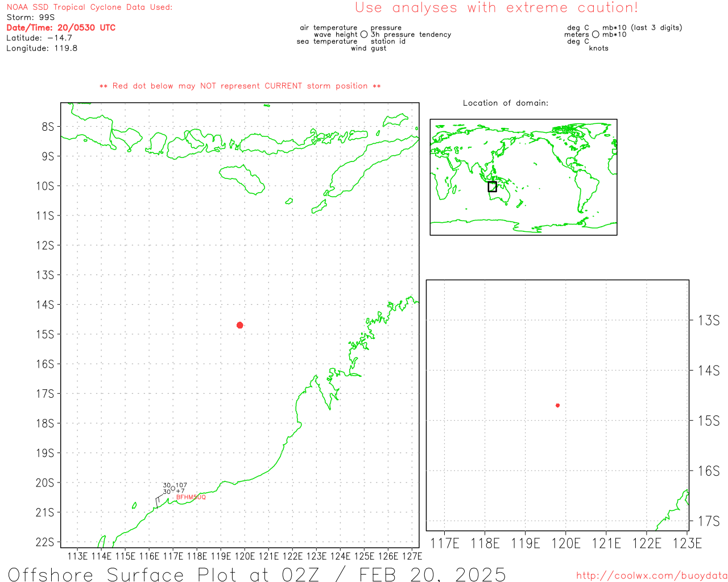The width and height of the screenshot is (728, 582).
Task: Click 'mb*10 (last 3 digits)' units label
Action: 642,28
